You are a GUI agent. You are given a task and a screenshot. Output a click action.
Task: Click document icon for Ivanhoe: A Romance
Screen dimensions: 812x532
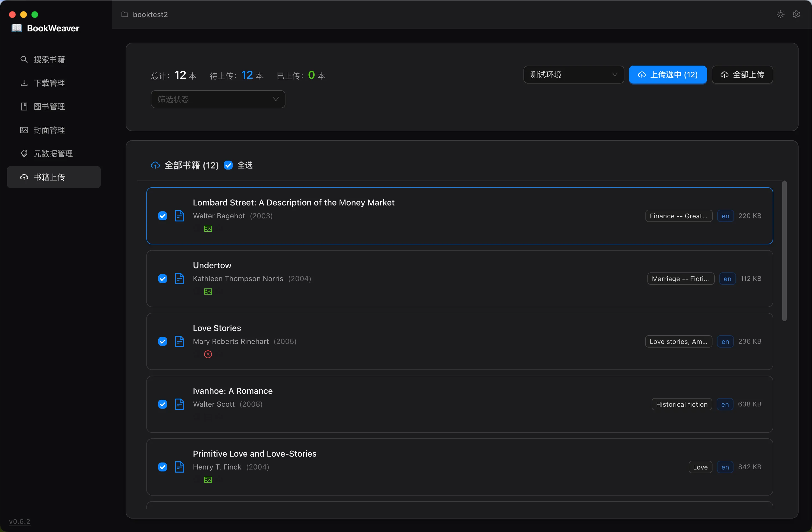[179, 404]
